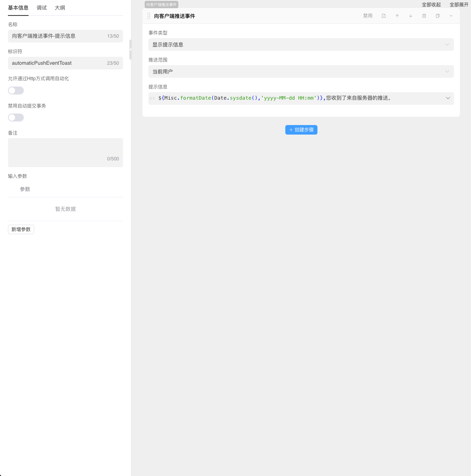Open the 推送范围 dropdown
Viewport: 471px width, 476px height.
(301, 71)
